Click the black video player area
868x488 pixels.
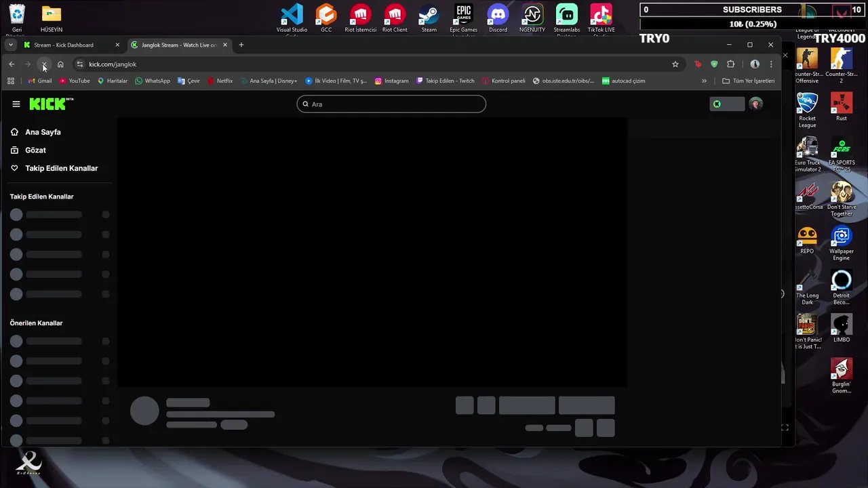point(372,252)
